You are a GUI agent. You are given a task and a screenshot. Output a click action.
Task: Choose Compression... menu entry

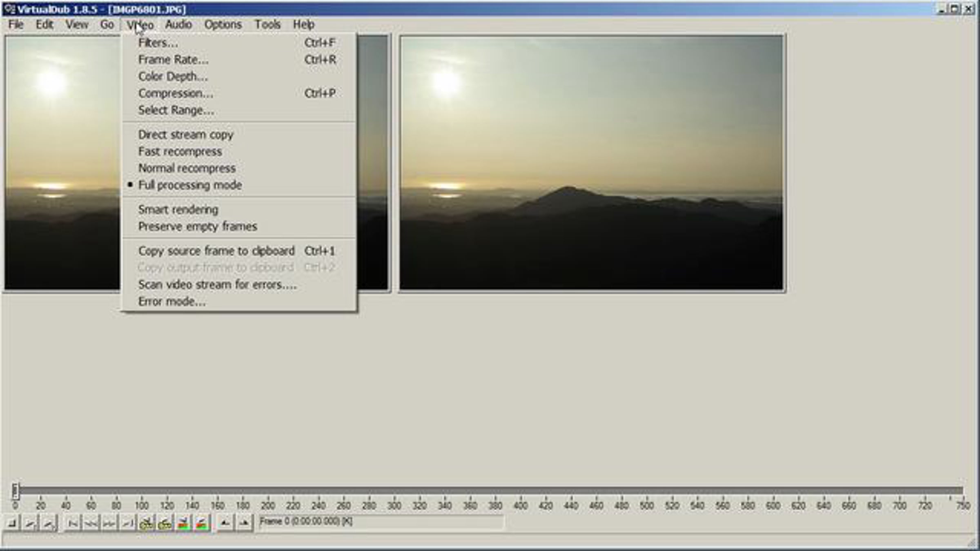(239, 93)
